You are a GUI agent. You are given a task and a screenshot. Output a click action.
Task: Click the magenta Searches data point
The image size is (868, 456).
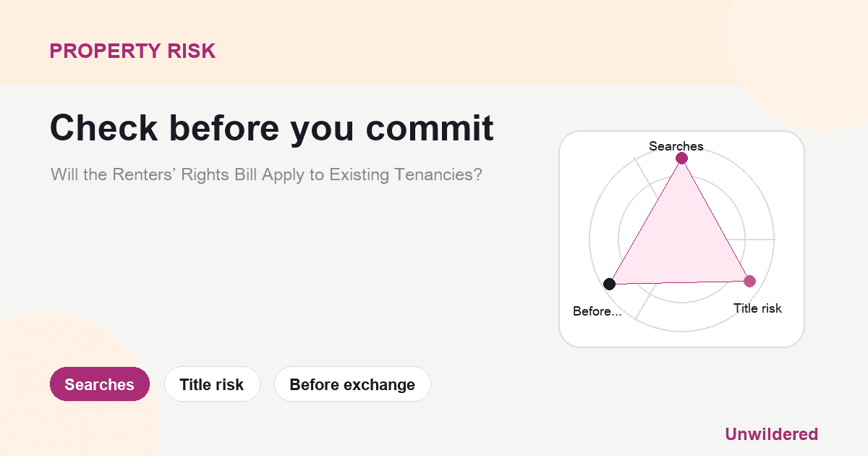click(681, 159)
